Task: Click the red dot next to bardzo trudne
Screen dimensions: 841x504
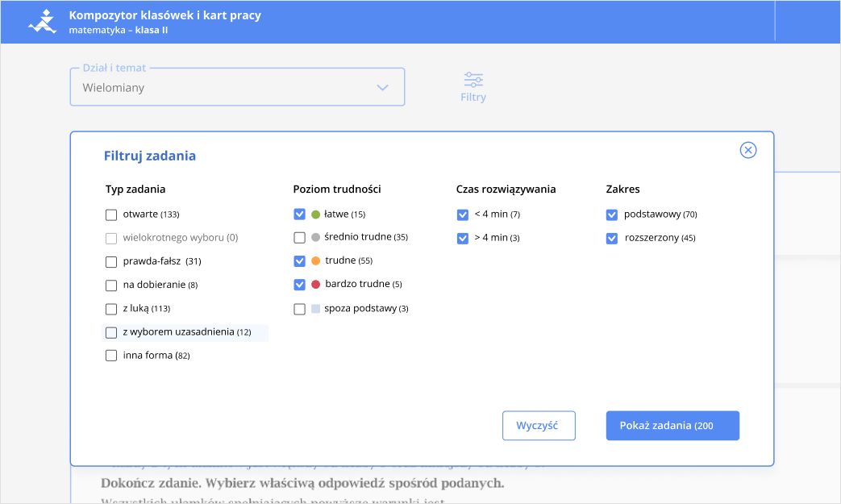Action: point(315,284)
